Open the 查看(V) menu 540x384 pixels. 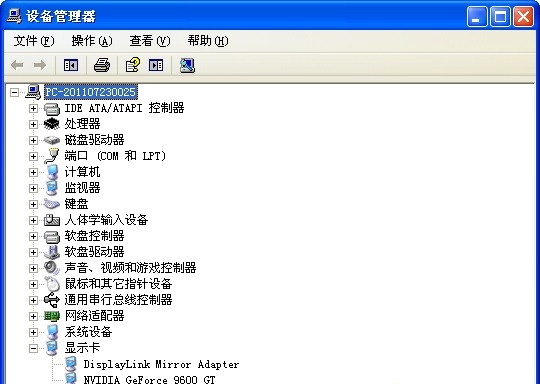150,41
